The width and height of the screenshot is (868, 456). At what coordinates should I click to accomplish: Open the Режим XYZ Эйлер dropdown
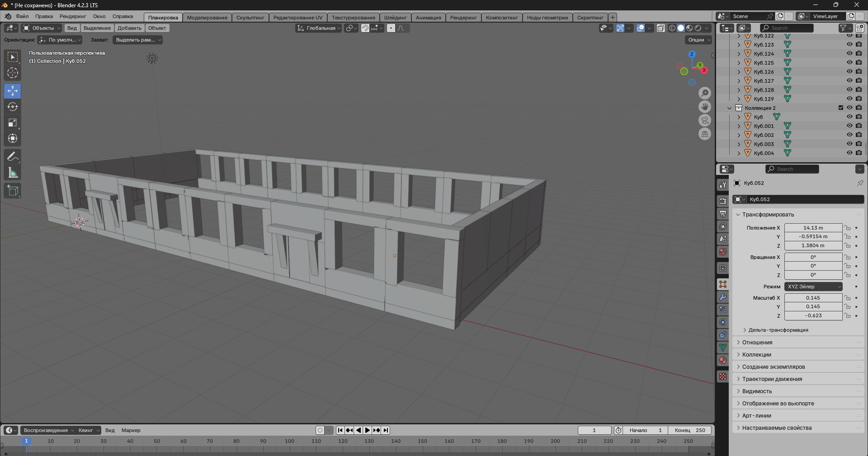coord(813,287)
